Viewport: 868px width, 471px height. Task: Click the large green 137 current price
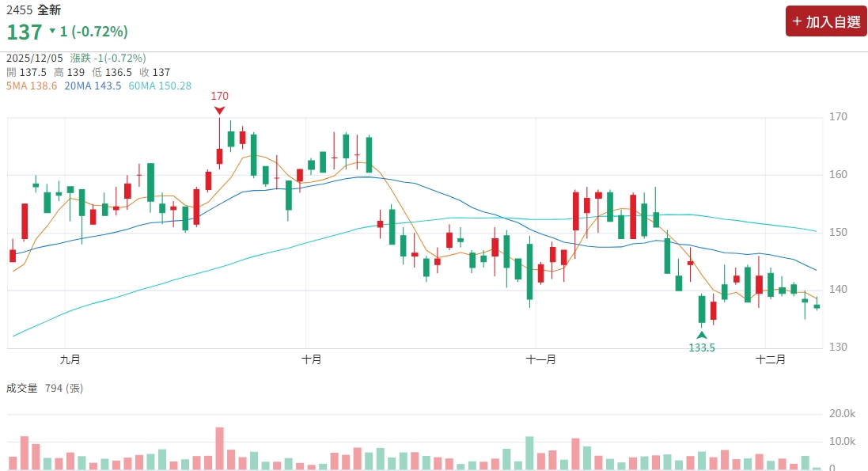tap(25, 32)
